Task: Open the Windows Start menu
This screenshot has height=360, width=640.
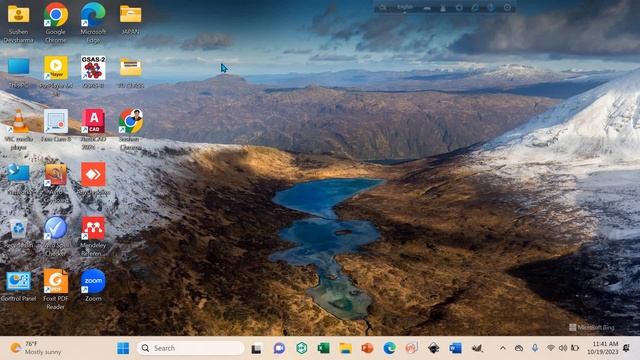Action: click(x=123, y=348)
